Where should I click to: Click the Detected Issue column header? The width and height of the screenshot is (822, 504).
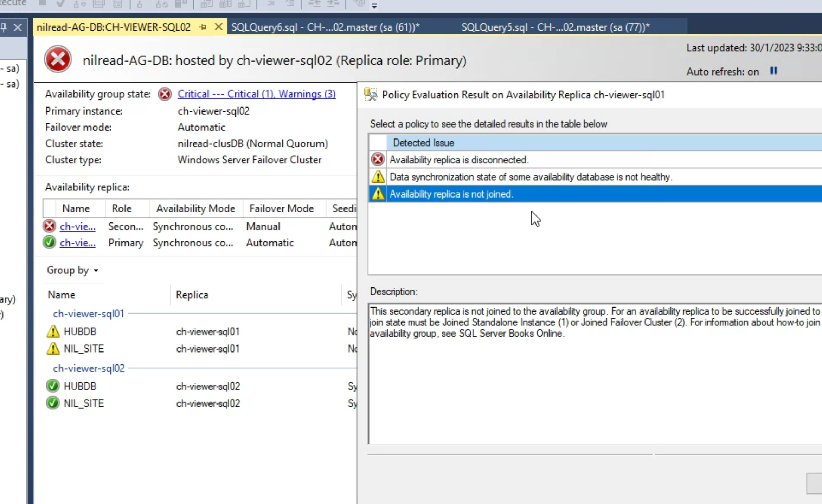pos(423,143)
